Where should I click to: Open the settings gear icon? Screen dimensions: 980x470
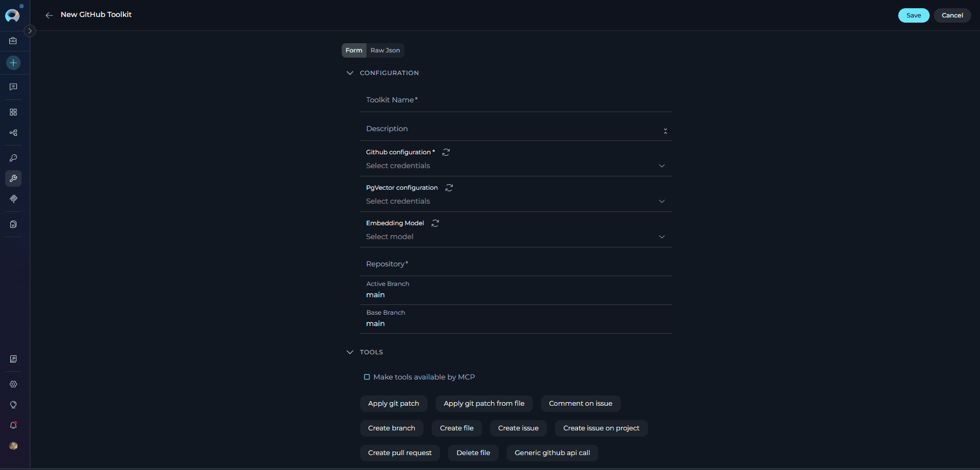click(13, 384)
